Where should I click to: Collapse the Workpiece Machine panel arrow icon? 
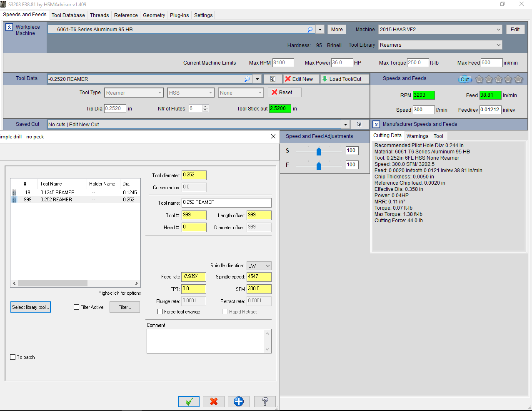click(9, 27)
